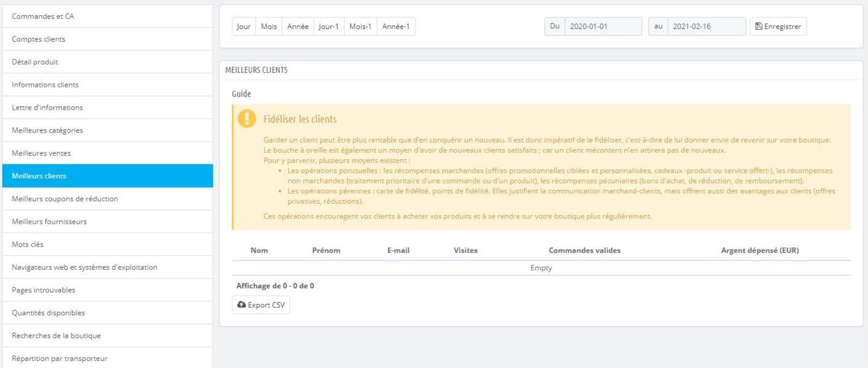Open Lettre d'informations entry
Viewport: 868px width, 368px height.
click(x=108, y=108)
